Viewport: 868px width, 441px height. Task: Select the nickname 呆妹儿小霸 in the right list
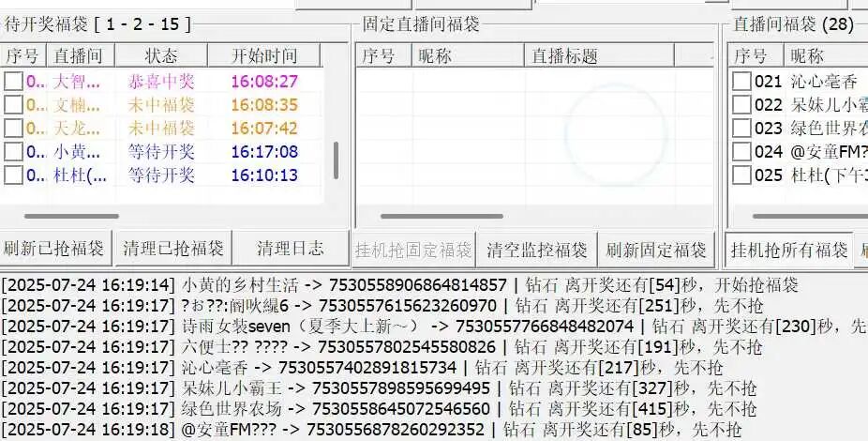pyautogui.click(x=830, y=105)
